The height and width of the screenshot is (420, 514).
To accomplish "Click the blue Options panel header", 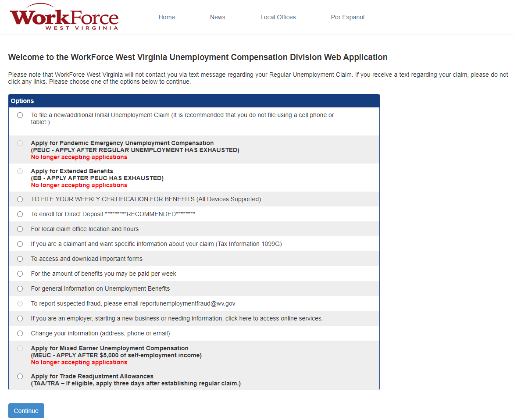I will point(194,101).
